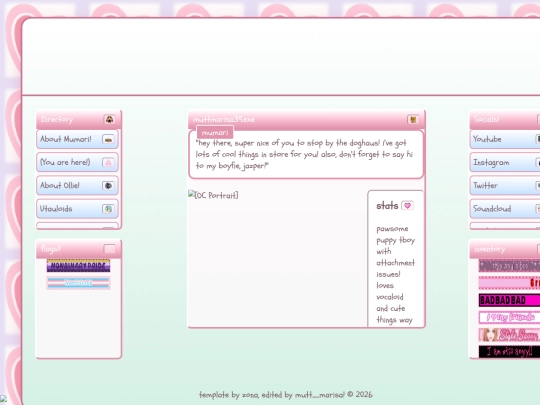
Task: Click the pink heart icon beside stats
Action: [x=407, y=206]
